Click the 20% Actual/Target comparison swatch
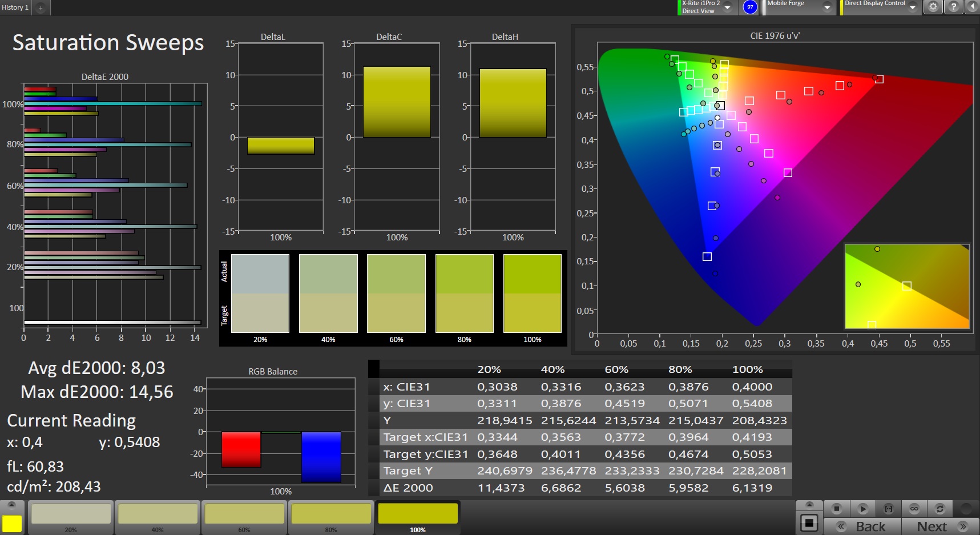Image resolution: width=980 pixels, height=535 pixels. coord(260,293)
